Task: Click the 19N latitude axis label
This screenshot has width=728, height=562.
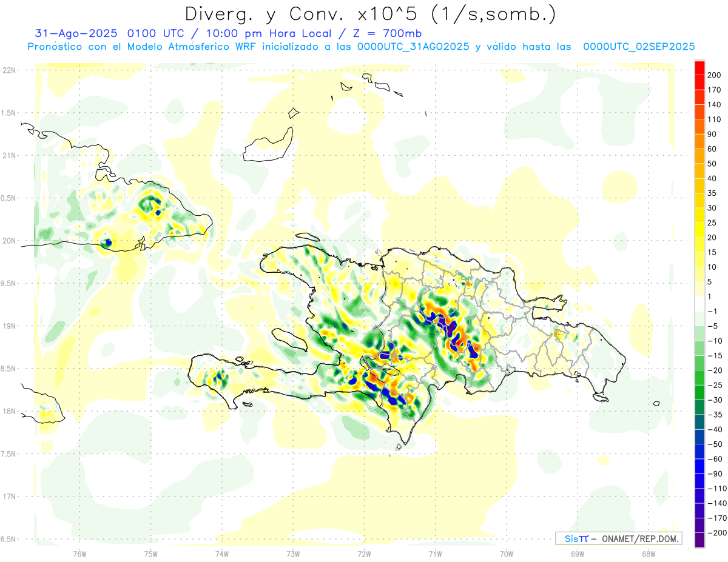Action: (8, 326)
